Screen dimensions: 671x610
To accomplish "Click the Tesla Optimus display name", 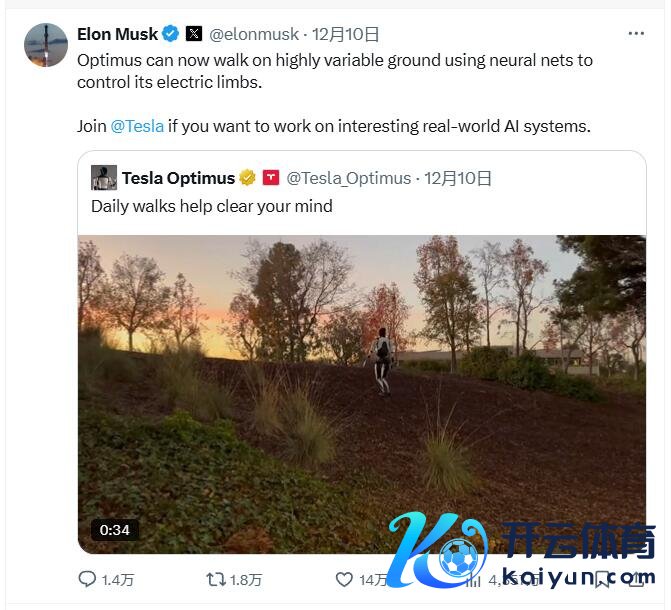I will coord(178,178).
